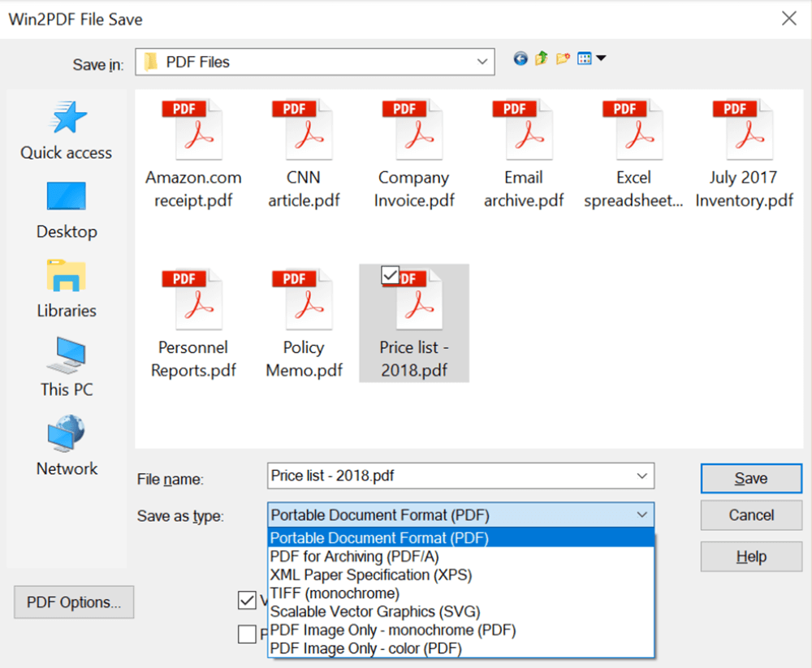Open Quick access in sidebar
This screenshot has height=668, width=812.
tap(66, 130)
